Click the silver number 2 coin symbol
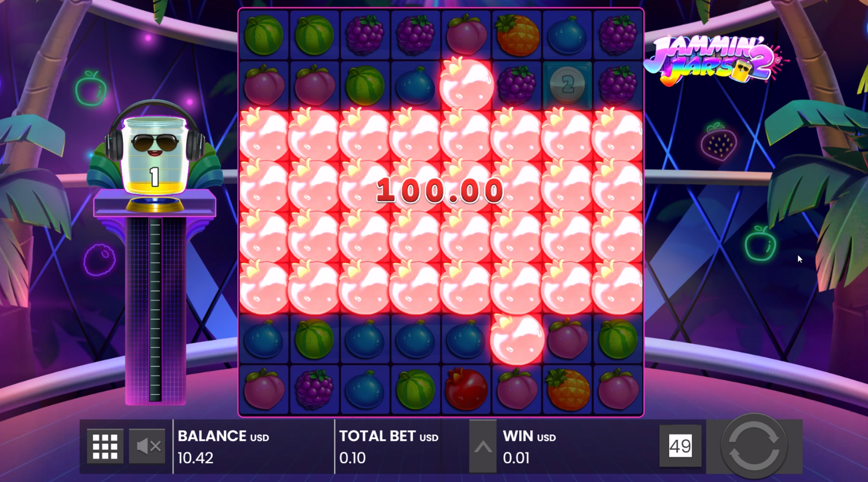Image resolution: width=868 pixels, height=482 pixels. 568,84
